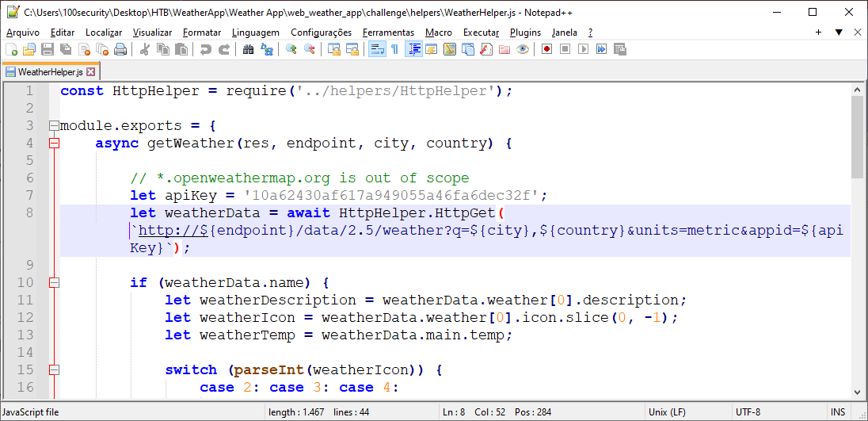Open the tab list dropdown triangle in menu bar
This screenshot has width=868, height=421.
click(x=839, y=33)
